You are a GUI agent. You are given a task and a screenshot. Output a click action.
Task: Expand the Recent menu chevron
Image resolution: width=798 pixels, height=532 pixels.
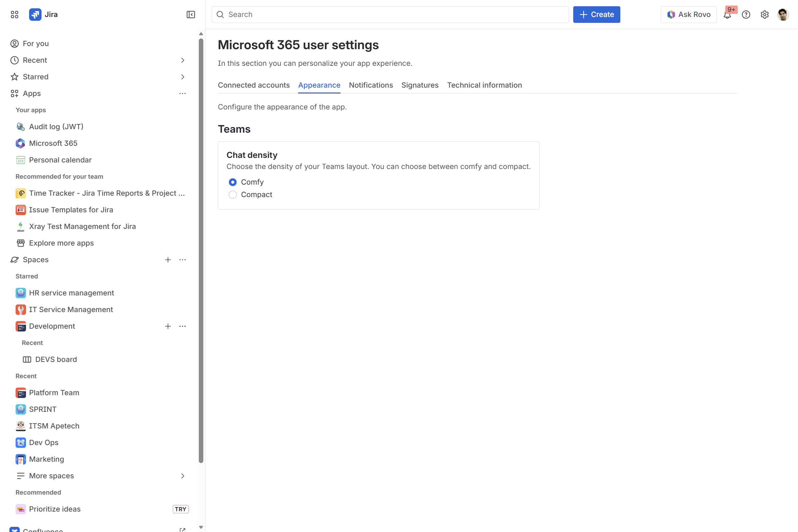click(183, 60)
